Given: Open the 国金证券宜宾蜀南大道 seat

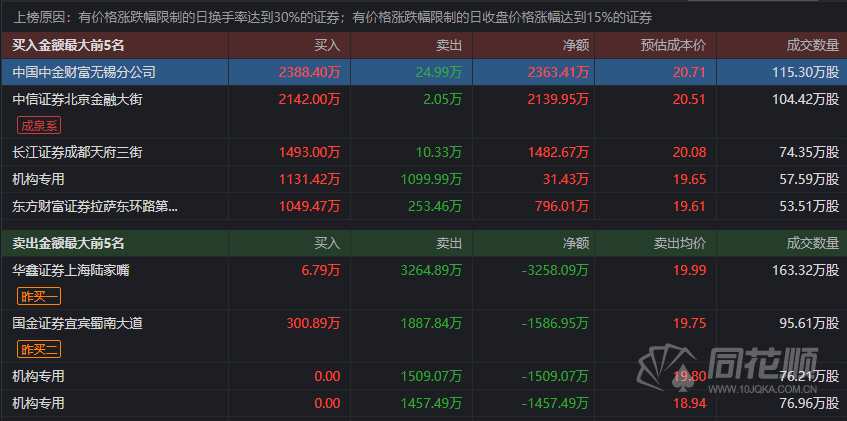Looking at the screenshot, I should [77, 323].
